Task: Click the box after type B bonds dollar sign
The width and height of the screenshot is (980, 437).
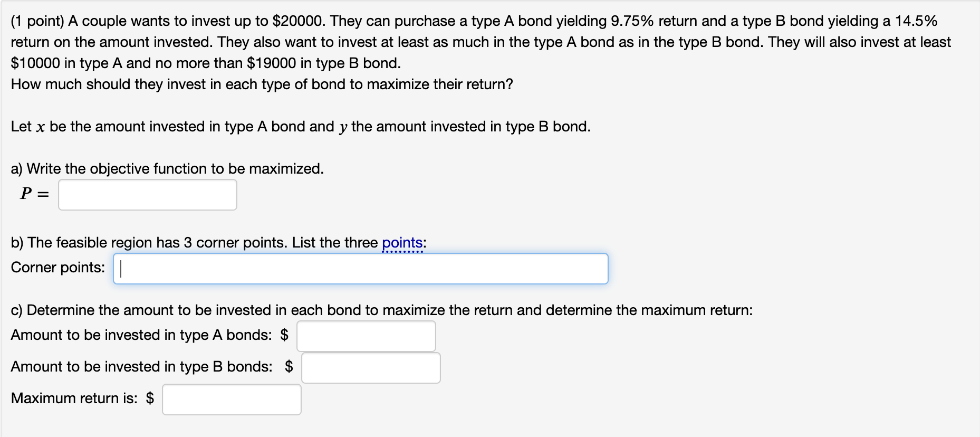Action: click(x=371, y=367)
